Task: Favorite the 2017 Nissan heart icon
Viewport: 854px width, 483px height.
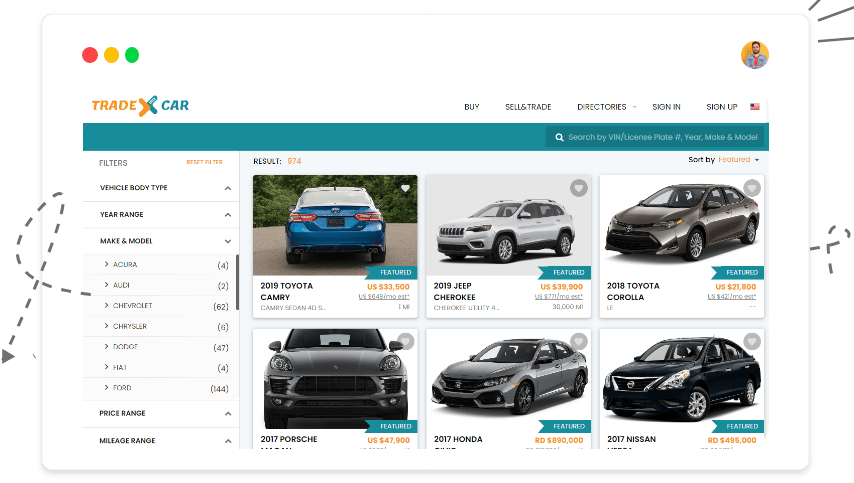Action: tap(751, 342)
